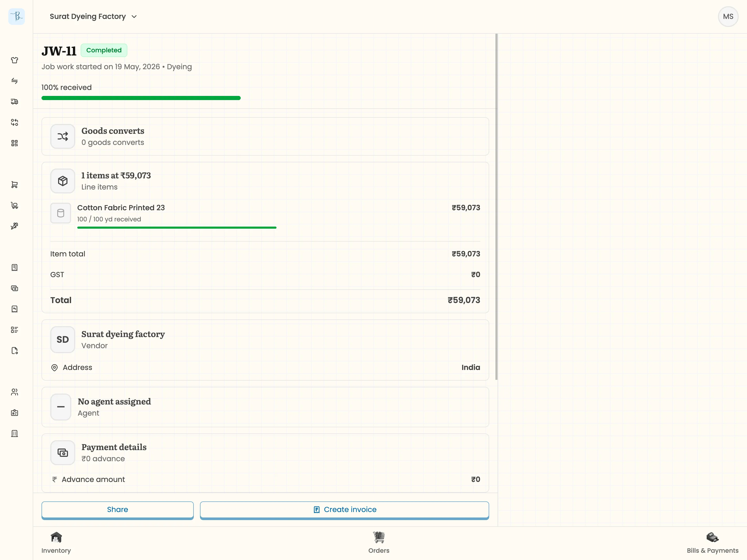Click the JW-11 job work title
The image size is (747, 560).
click(x=59, y=51)
